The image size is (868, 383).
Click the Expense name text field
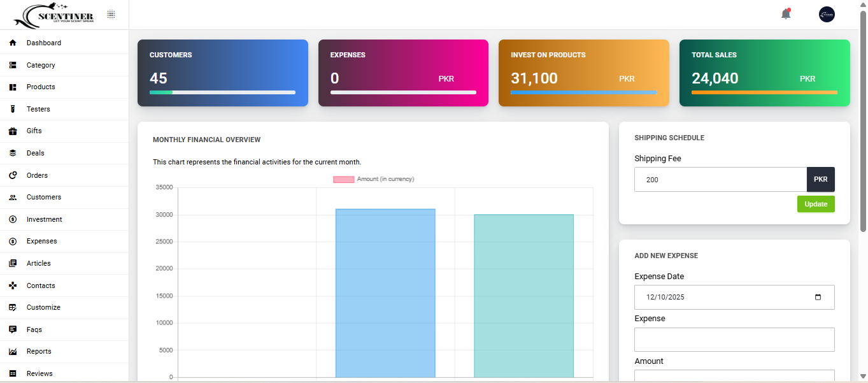734,340
